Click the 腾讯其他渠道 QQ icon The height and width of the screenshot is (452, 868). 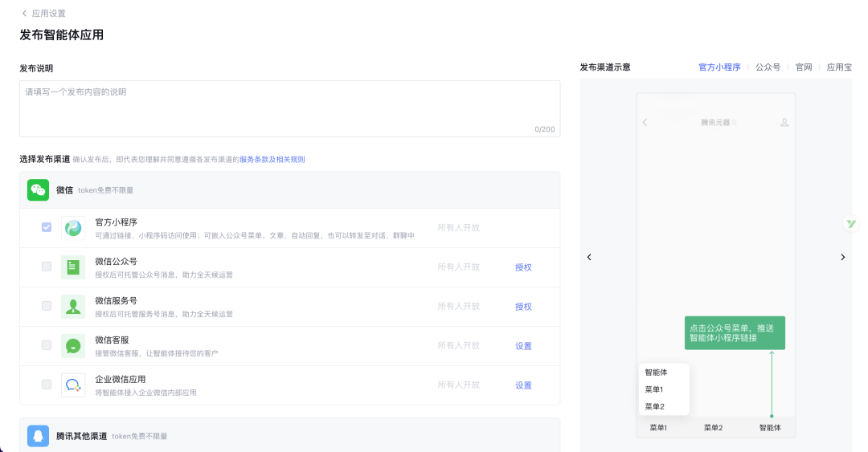tap(39, 436)
